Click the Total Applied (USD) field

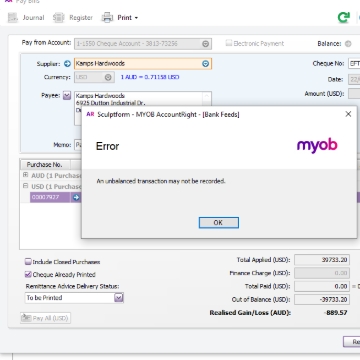[x=322, y=260]
